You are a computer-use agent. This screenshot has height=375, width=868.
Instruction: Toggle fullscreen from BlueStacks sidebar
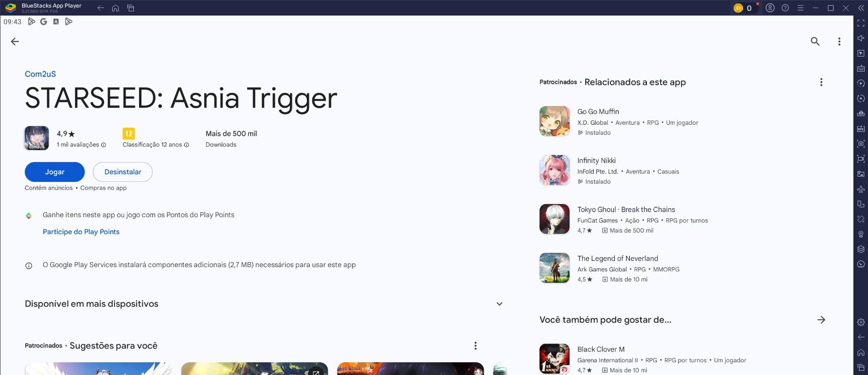pyautogui.click(x=861, y=23)
